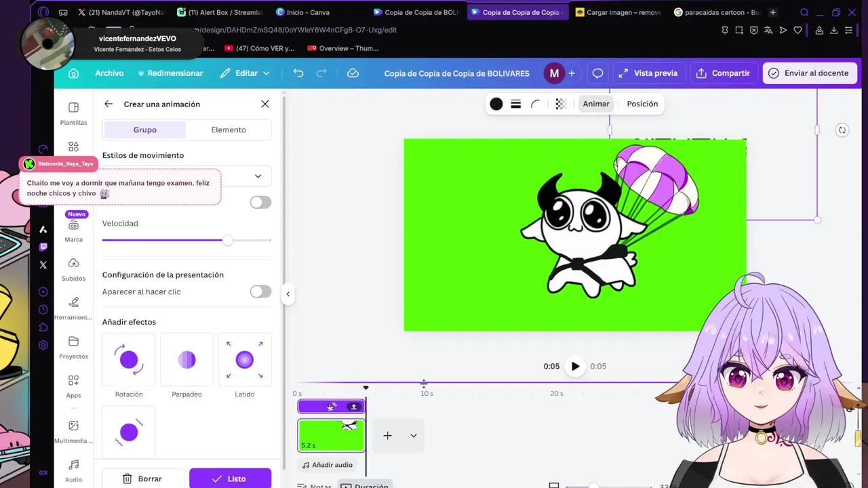Undo the last action
This screenshot has height=488, width=868.
pyautogui.click(x=298, y=73)
